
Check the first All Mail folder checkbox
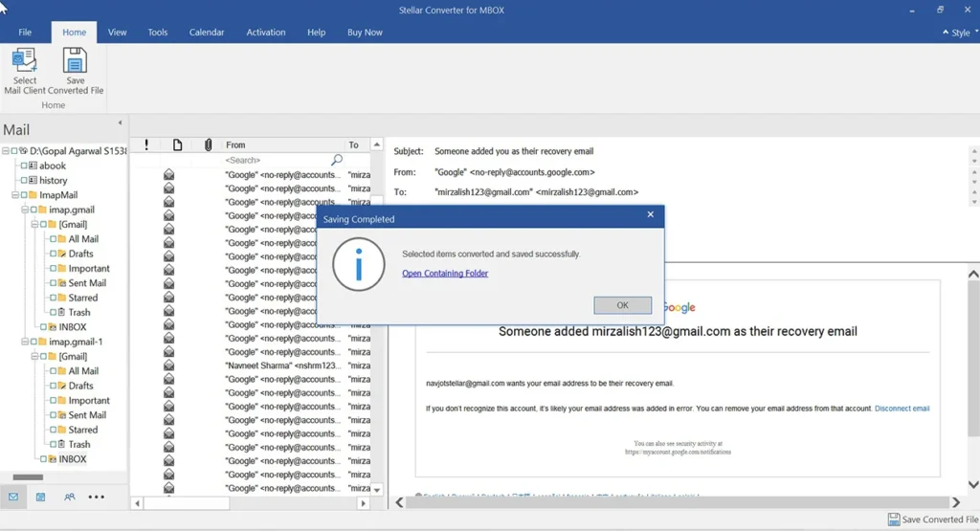(54, 238)
